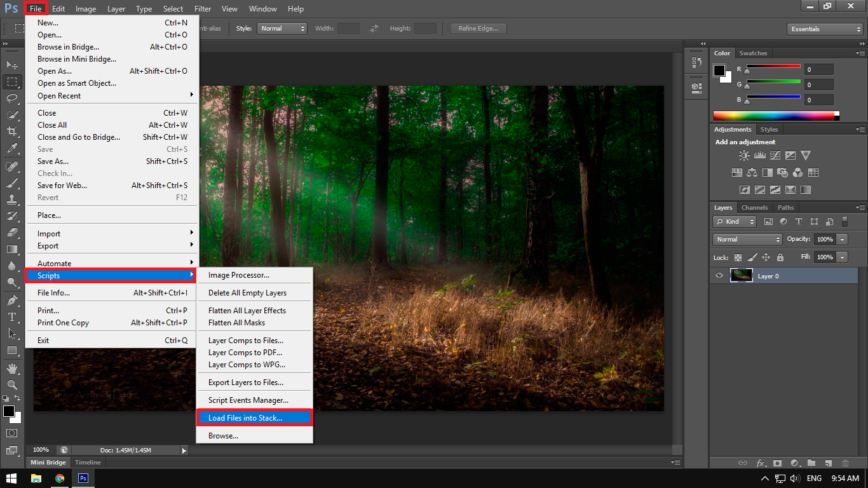Click the foreground color swatch in toolbar
This screenshot has width=868, height=488.
[8, 411]
